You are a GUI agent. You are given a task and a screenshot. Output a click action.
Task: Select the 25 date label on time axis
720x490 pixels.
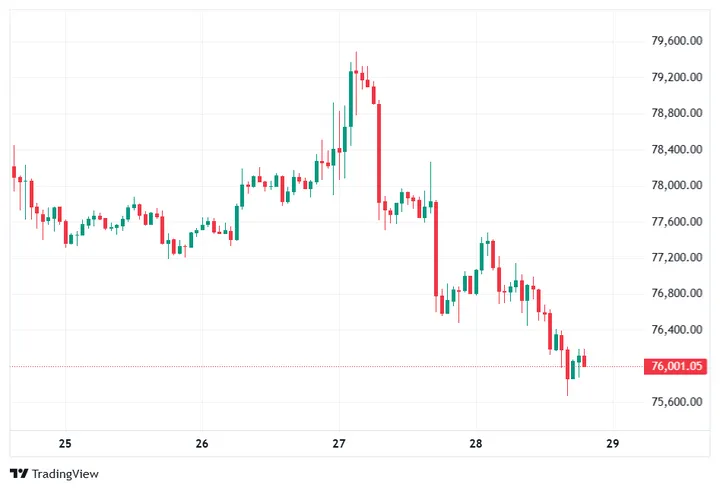[x=65, y=444]
